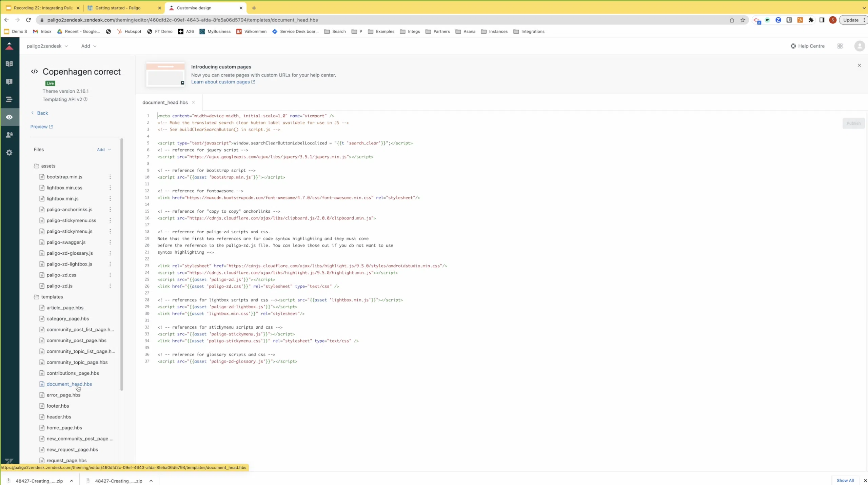The height and width of the screenshot is (485, 868).
Task: Open the user profile avatar
Action: coord(859,46)
